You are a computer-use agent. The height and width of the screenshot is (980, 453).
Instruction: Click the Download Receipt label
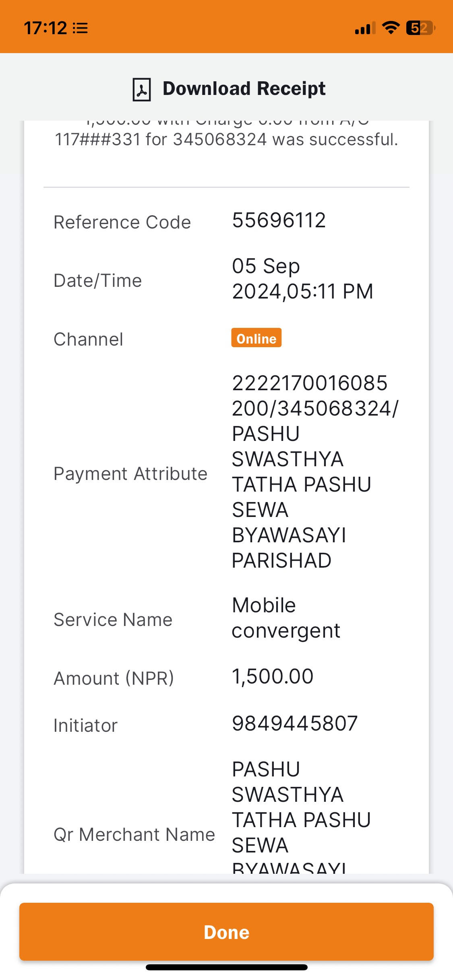coord(244,89)
